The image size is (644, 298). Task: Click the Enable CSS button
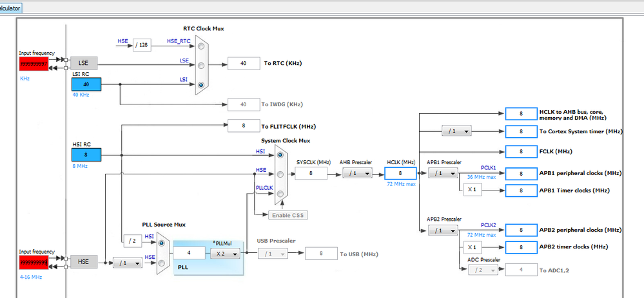tap(288, 215)
